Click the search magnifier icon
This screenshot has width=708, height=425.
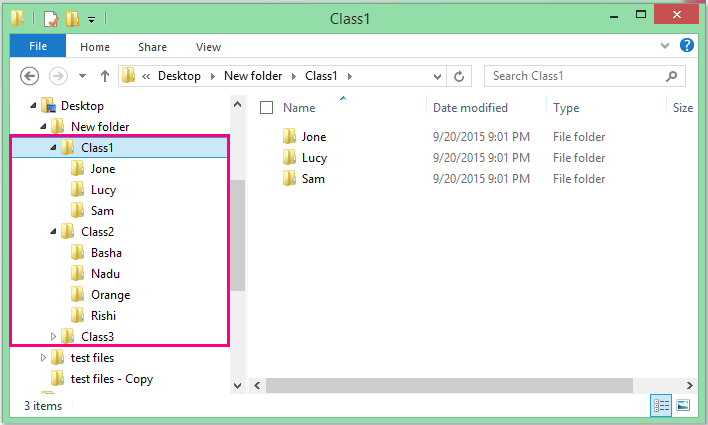[x=671, y=76]
